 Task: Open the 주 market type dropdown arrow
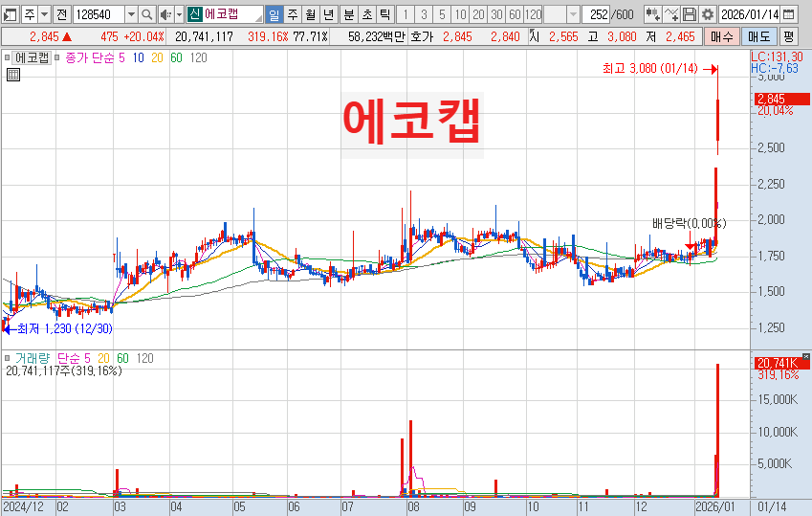45,14
